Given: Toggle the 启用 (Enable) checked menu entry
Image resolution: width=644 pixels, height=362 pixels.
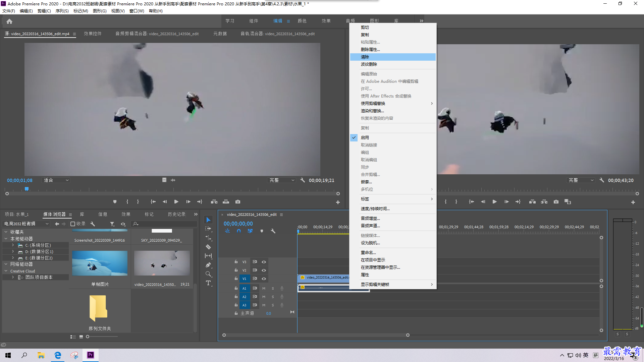Looking at the screenshot, I should pos(393,138).
